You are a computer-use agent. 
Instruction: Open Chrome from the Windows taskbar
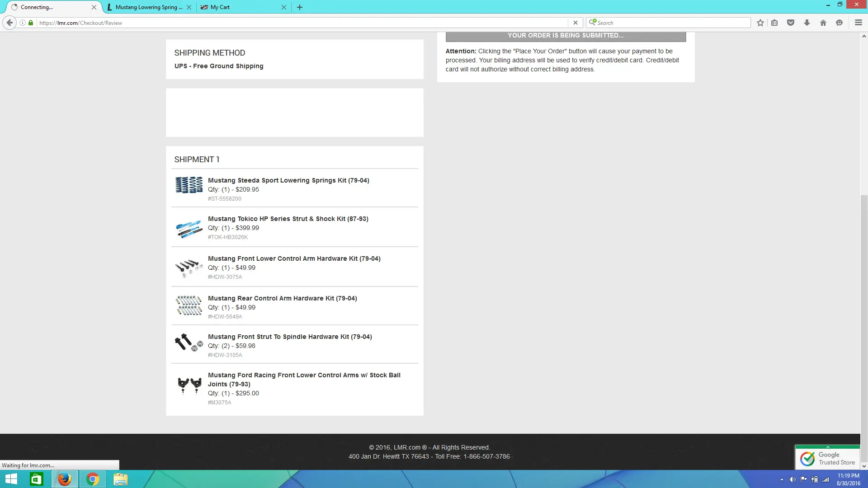click(x=93, y=479)
